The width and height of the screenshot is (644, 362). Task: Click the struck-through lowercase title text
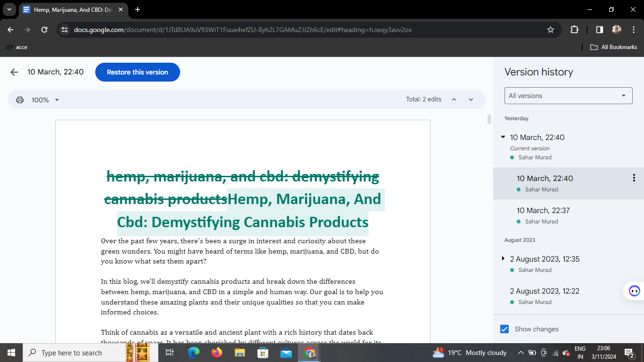pyautogui.click(x=242, y=188)
